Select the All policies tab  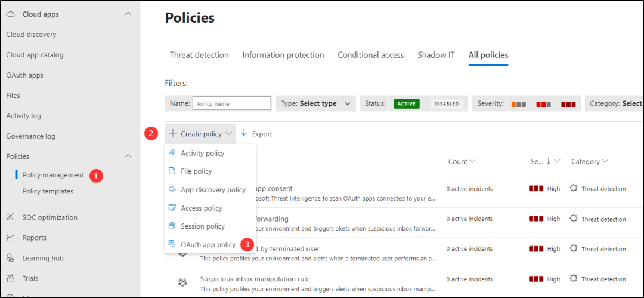488,55
